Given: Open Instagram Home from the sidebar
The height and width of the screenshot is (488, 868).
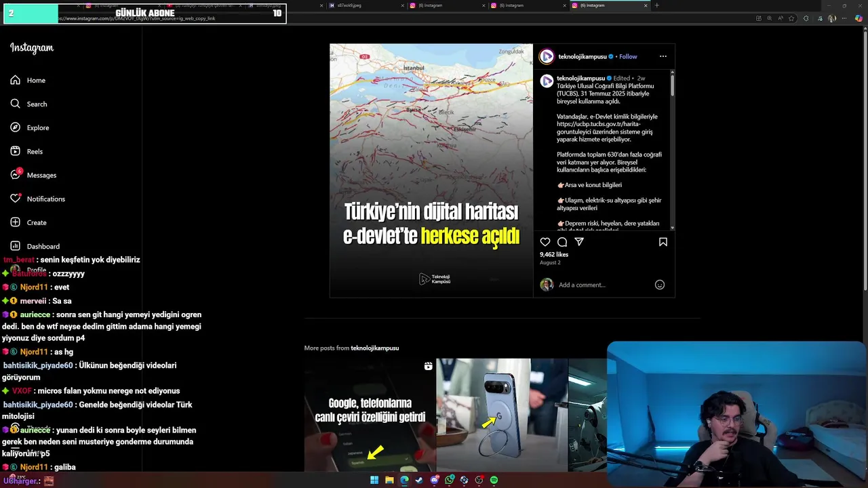Looking at the screenshot, I should pos(28,80).
